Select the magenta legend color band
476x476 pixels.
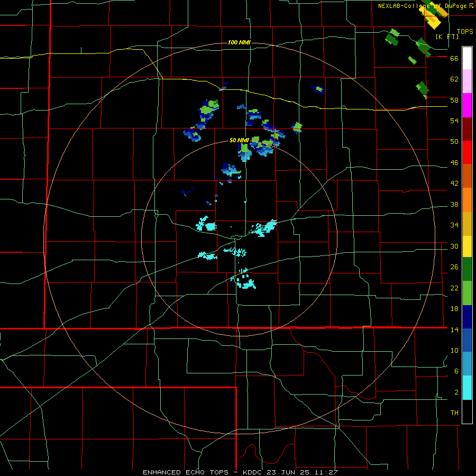(467, 105)
